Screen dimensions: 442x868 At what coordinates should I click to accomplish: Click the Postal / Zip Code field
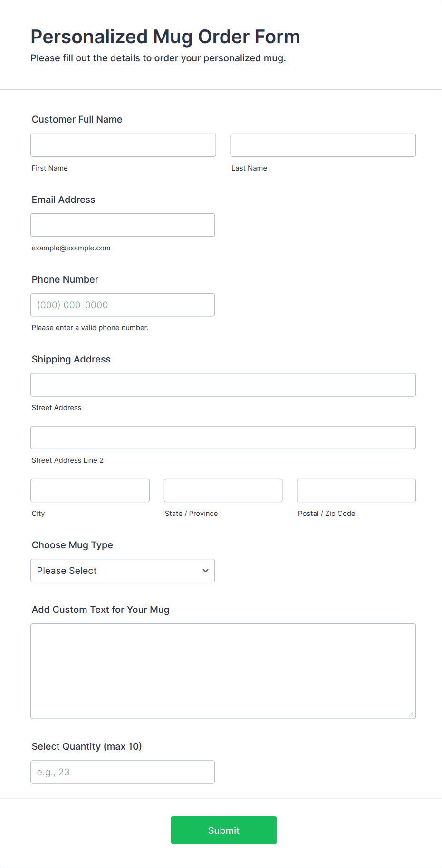(356, 490)
